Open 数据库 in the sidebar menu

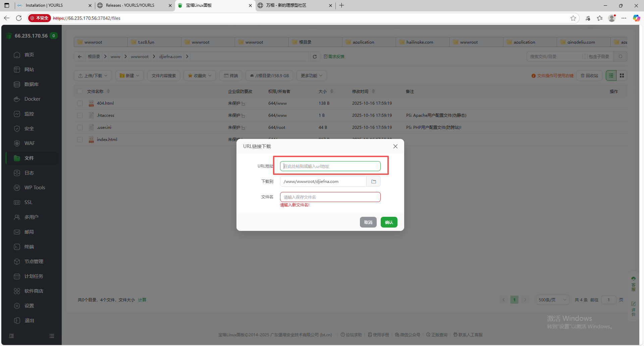coord(31,84)
